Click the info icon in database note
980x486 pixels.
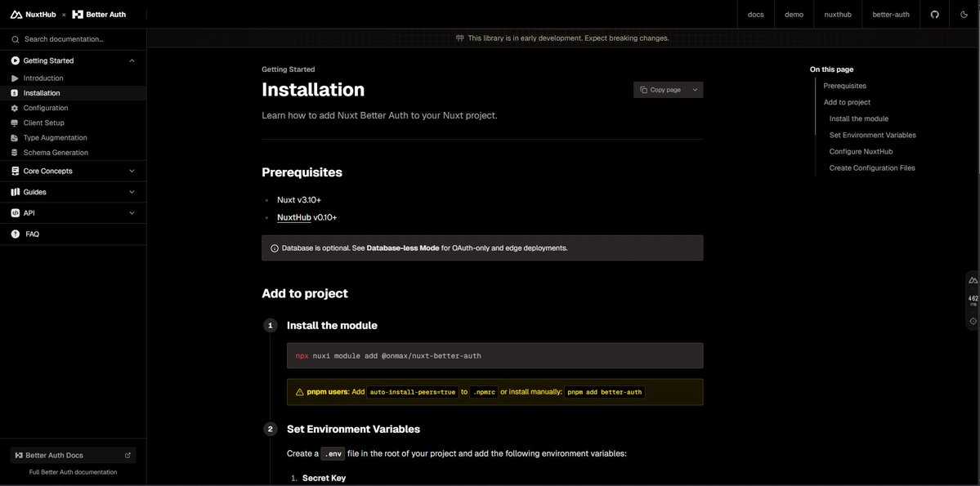point(275,248)
